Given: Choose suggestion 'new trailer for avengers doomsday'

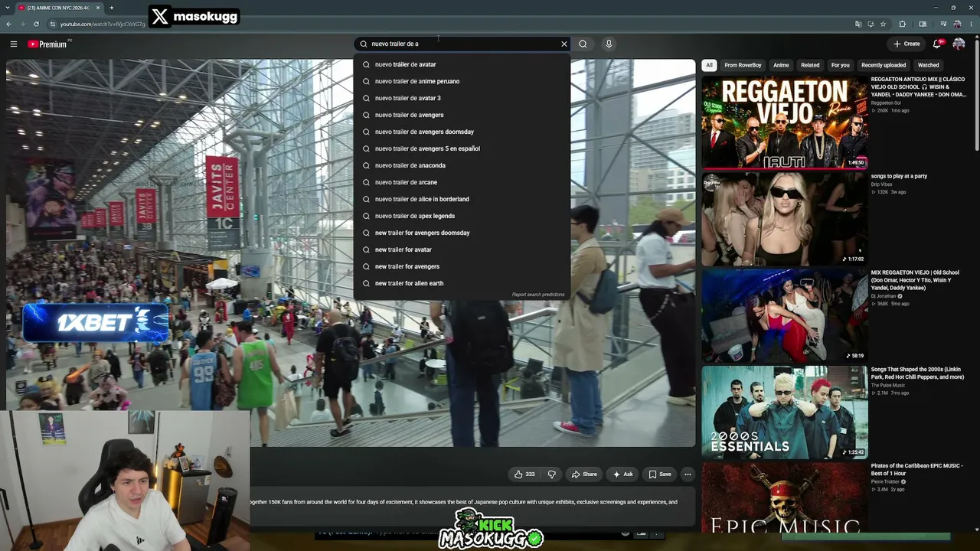Looking at the screenshot, I should tap(462, 233).
